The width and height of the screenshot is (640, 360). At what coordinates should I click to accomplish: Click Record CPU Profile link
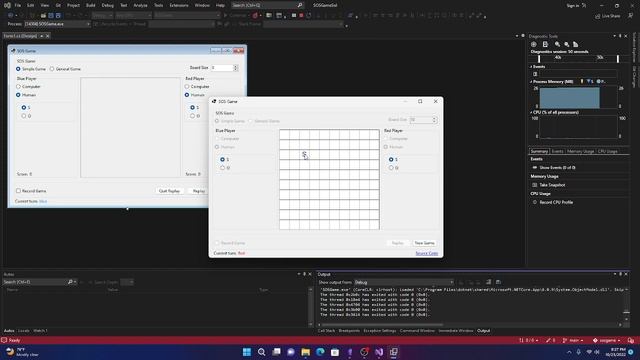coord(556,202)
